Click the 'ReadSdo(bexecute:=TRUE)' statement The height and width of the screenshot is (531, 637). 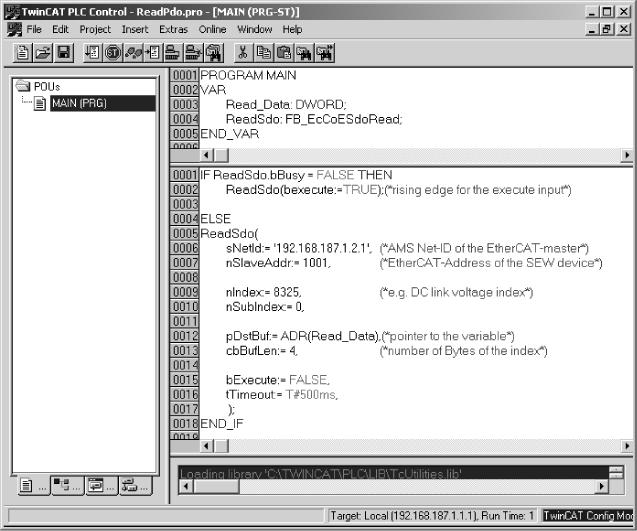tap(304, 190)
